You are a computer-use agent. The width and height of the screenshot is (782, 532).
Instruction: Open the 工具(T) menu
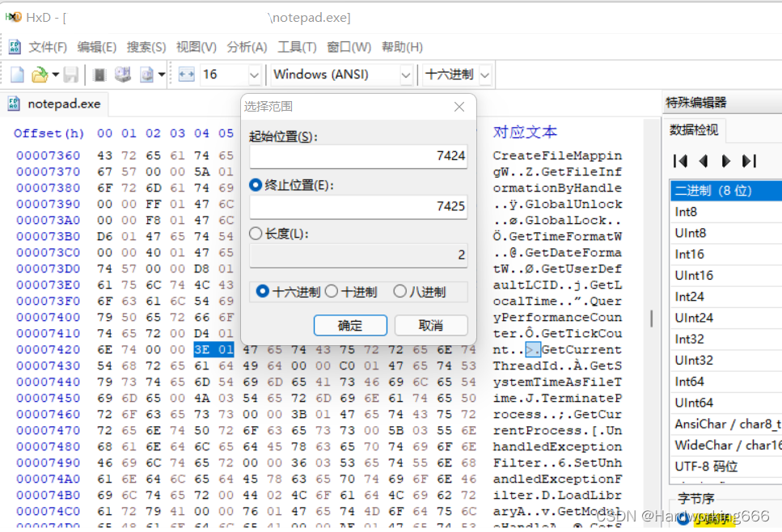(297, 48)
